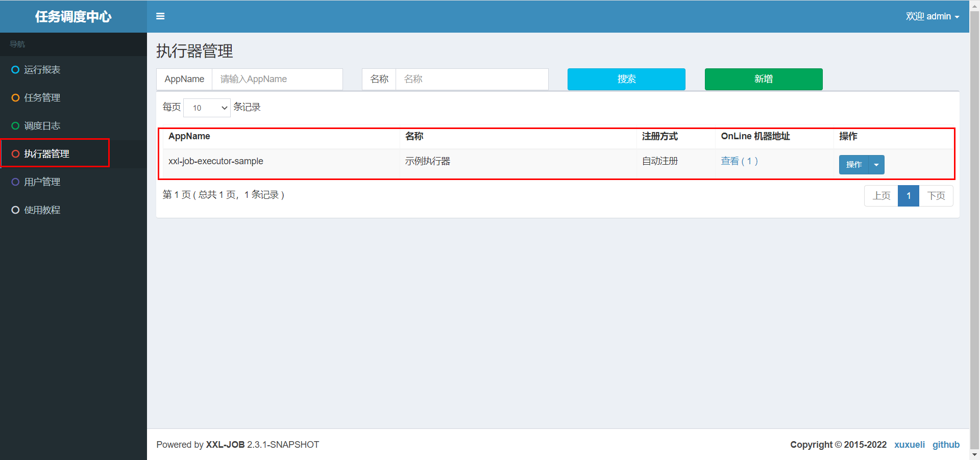980x460 pixels.
Task: Open the 使用教程 tutorial page
Action: coord(42,210)
